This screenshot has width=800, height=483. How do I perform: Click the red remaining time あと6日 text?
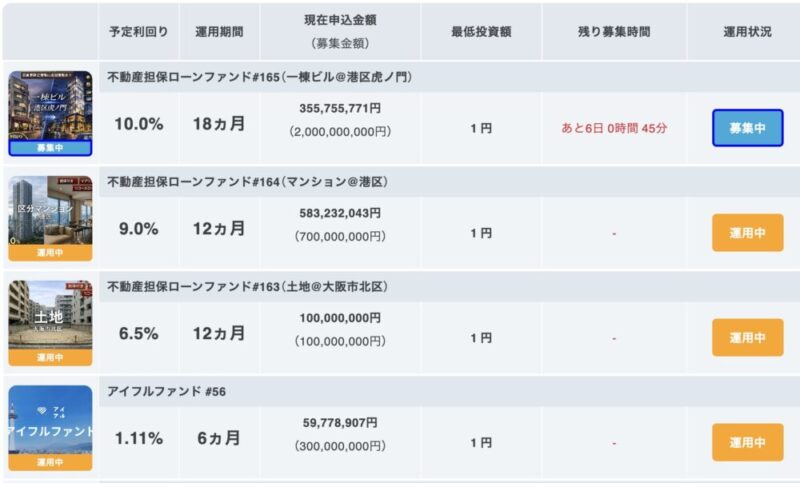pos(614,128)
